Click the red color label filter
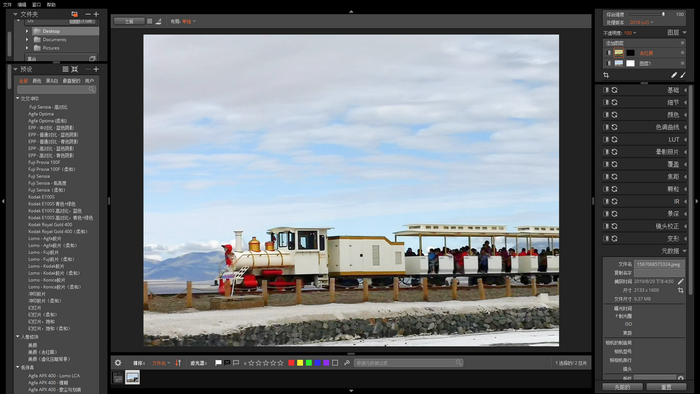The width and height of the screenshot is (700, 394). [291, 363]
